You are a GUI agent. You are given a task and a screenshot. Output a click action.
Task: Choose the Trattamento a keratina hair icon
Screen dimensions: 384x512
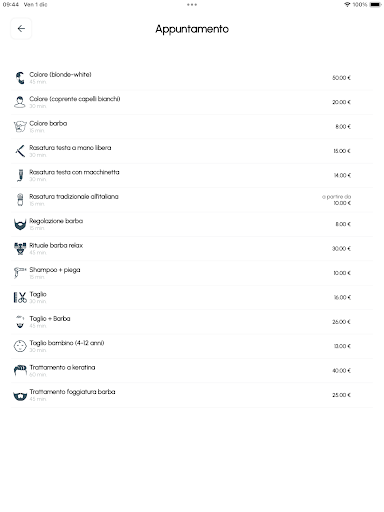(20, 370)
